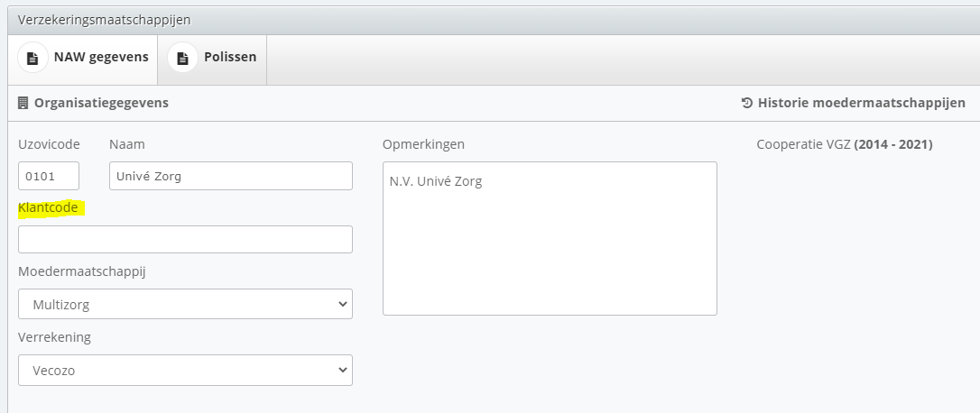Screen dimensions: 980x413
Task: Open Historie moedermaatschappijen link text
Action: point(861,103)
